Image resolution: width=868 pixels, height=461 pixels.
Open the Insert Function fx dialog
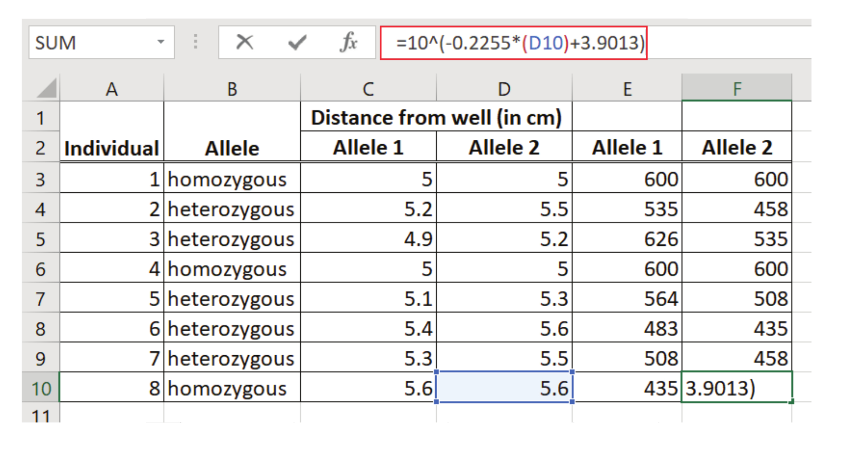(x=348, y=42)
